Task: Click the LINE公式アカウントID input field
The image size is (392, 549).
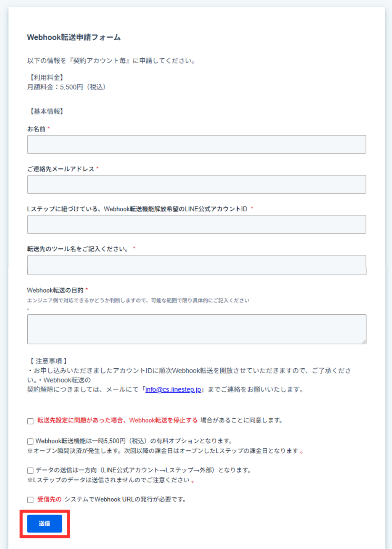Action: (196, 224)
